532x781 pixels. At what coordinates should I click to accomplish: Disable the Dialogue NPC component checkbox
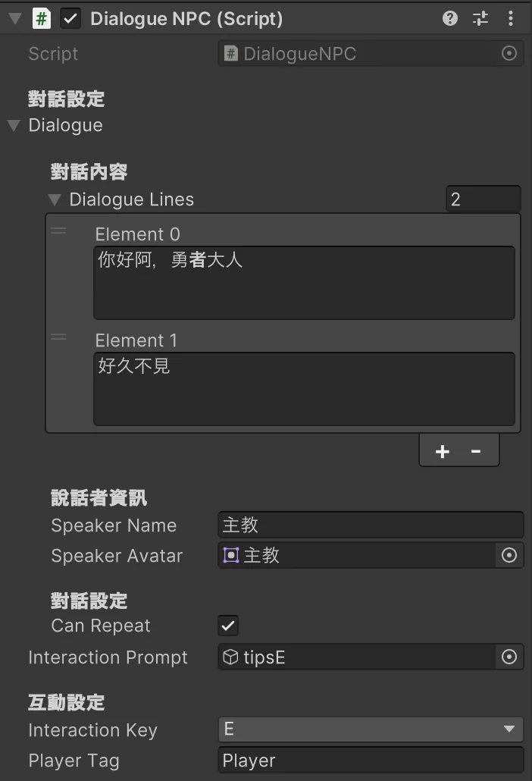point(70,18)
